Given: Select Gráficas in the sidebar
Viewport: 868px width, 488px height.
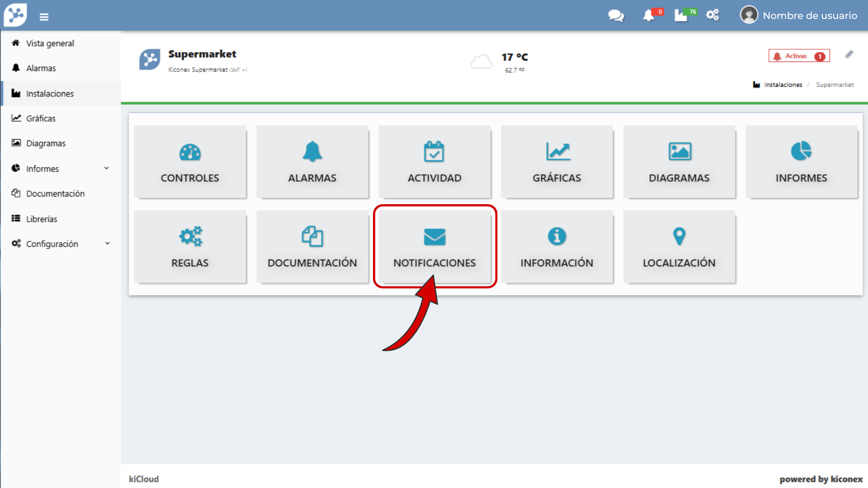Looking at the screenshot, I should [x=41, y=118].
